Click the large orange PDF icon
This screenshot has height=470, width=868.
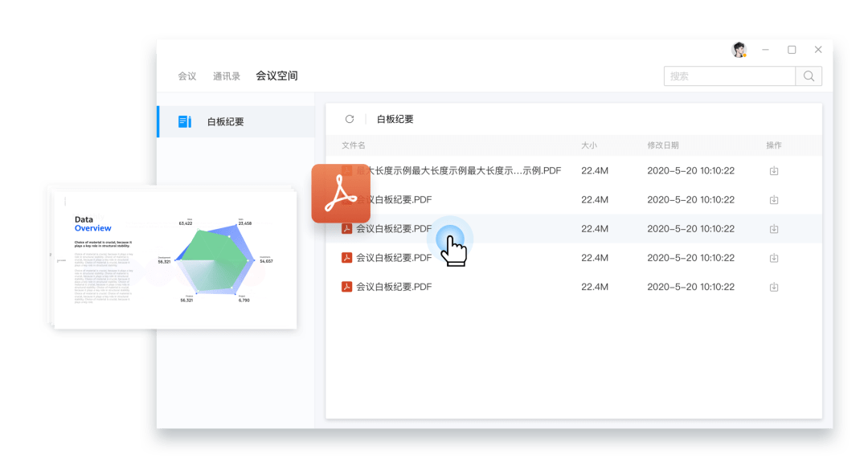click(x=341, y=194)
